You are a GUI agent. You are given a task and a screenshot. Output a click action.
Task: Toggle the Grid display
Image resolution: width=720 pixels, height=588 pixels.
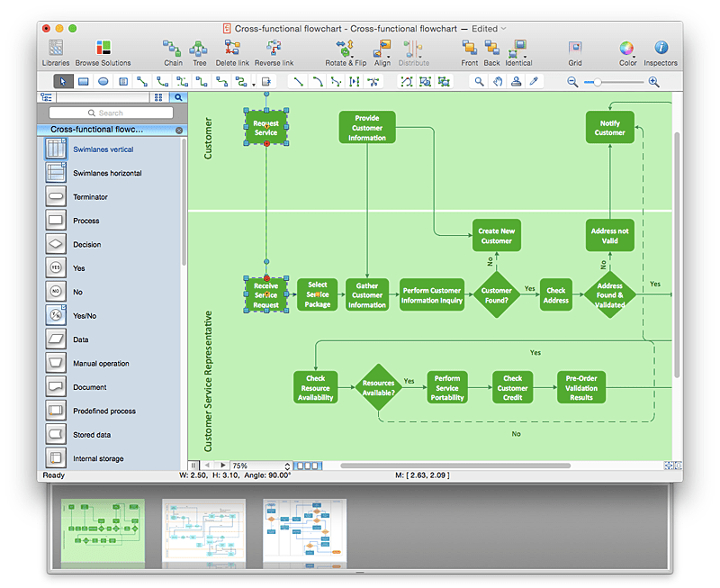point(574,50)
